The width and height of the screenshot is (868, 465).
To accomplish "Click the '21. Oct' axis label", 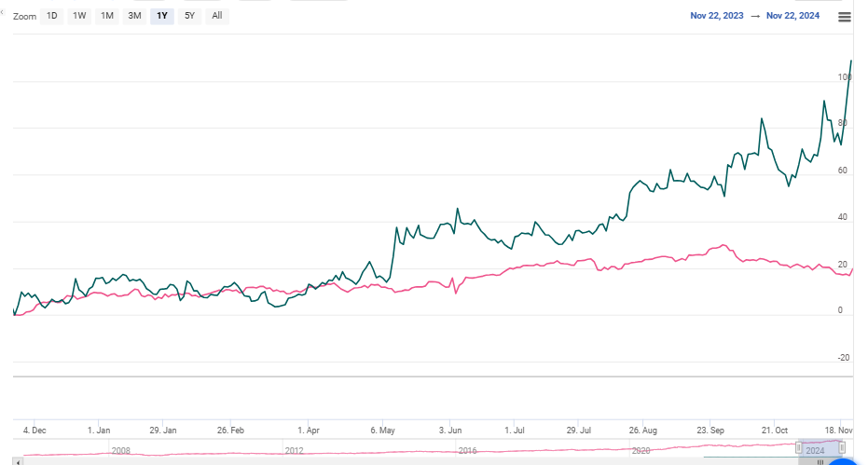I will (775, 431).
